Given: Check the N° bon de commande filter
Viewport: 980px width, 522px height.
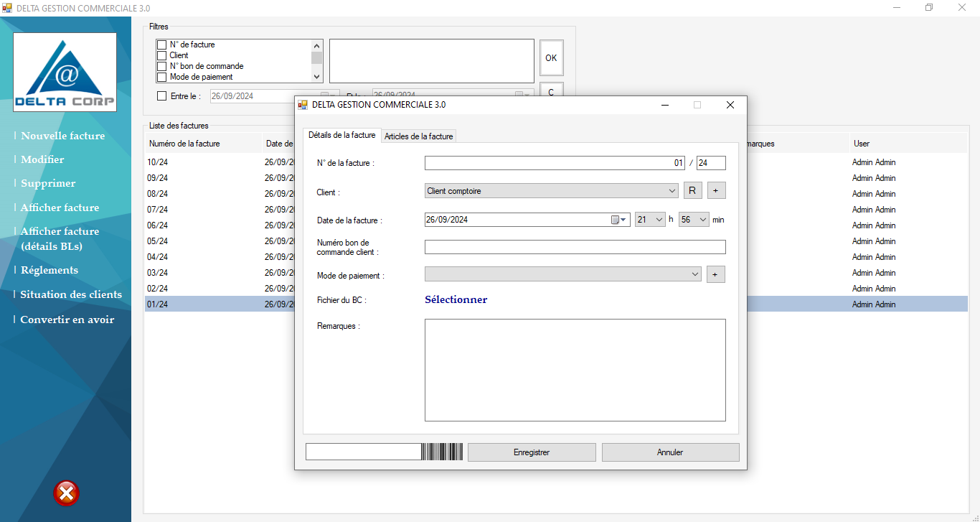Looking at the screenshot, I should click(162, 66).
